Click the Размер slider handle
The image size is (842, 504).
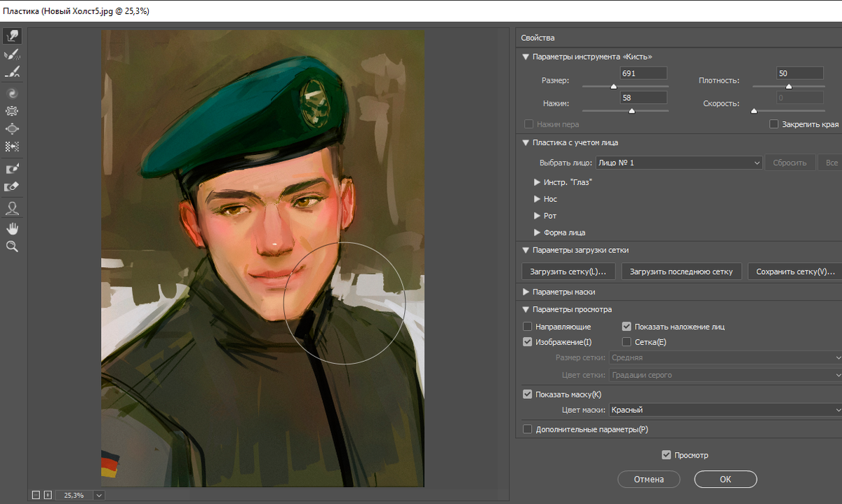[613, 87]
